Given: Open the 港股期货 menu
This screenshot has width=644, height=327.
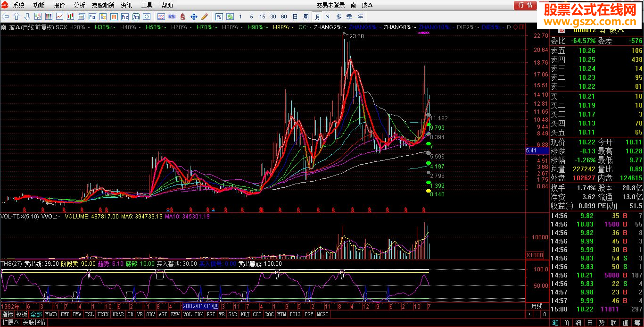Looking at the screenshot, I should 103,5.
